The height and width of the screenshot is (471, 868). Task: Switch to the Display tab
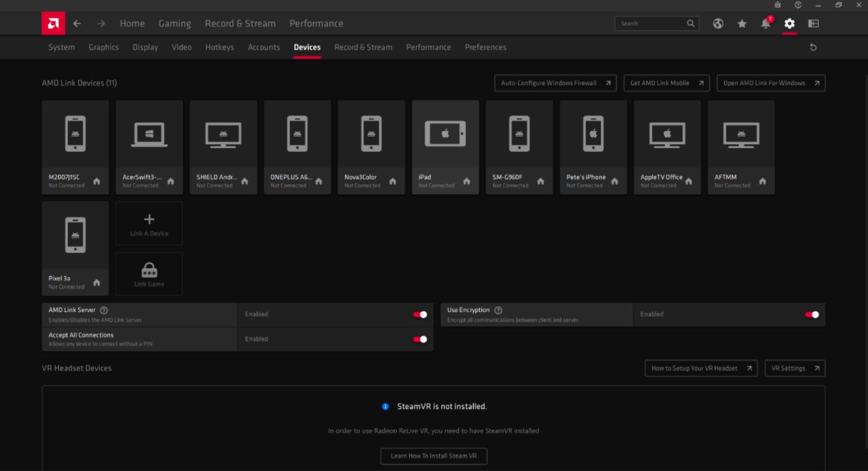pos(145,47)
